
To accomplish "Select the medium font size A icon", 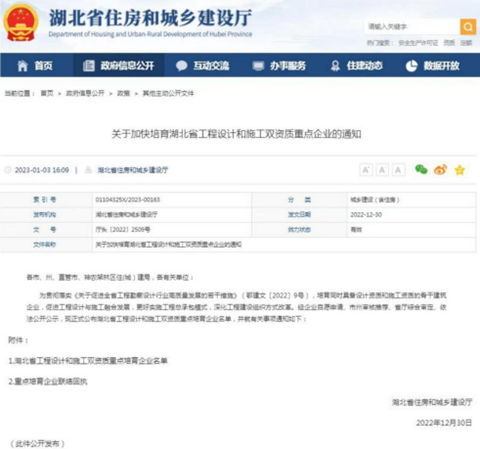I will click(x=382, y=170).
